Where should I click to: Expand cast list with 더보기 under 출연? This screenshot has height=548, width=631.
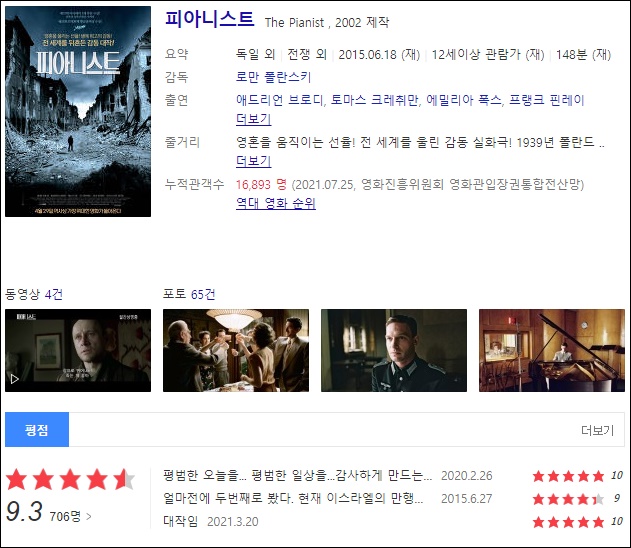pos(253,119)
